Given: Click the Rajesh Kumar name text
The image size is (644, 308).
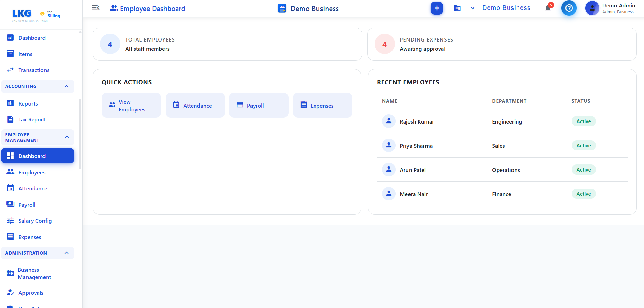Looking at the screenshot, I should coord(417,121).
